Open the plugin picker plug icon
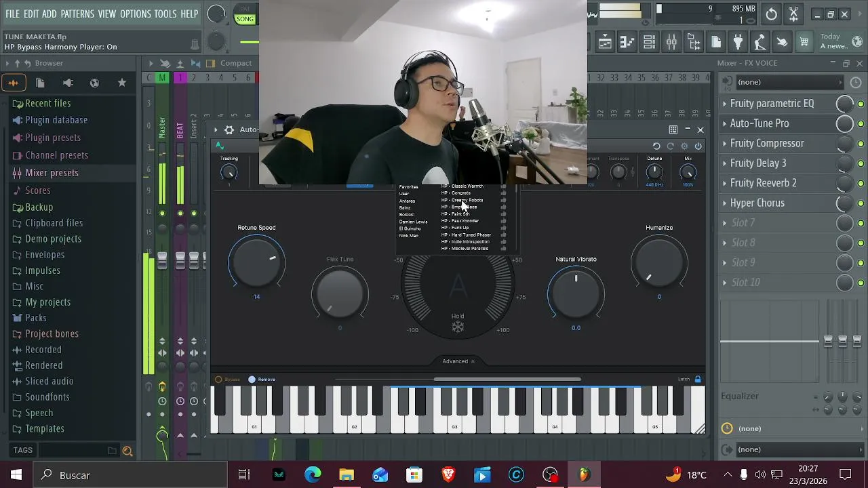The width and height of the screenshot is (868, 488). click(738, 43)
